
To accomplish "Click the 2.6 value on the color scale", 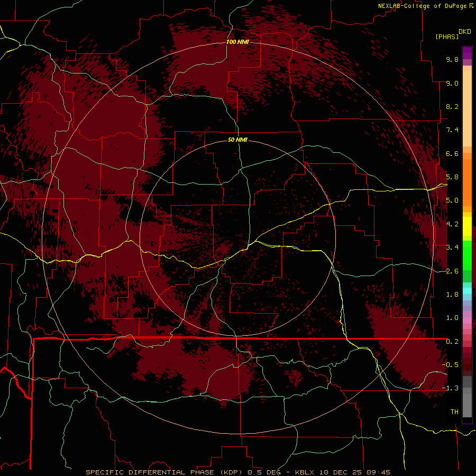I will point(452,271).
